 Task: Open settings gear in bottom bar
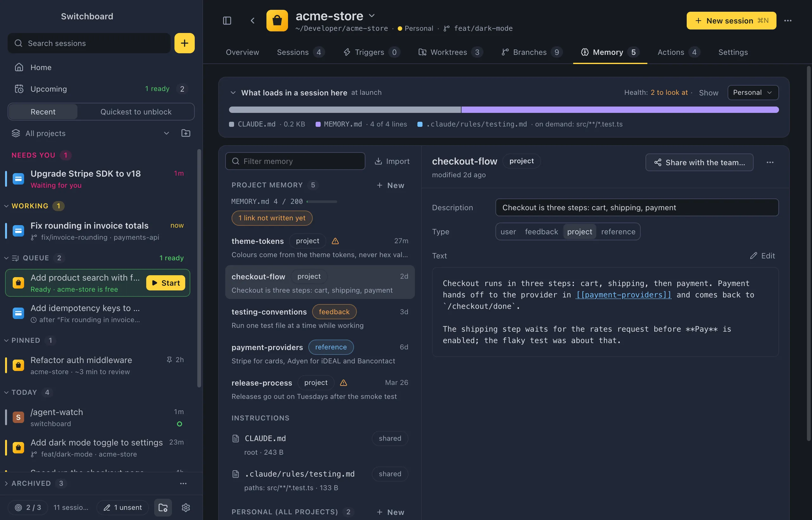[x=186, y=507]
